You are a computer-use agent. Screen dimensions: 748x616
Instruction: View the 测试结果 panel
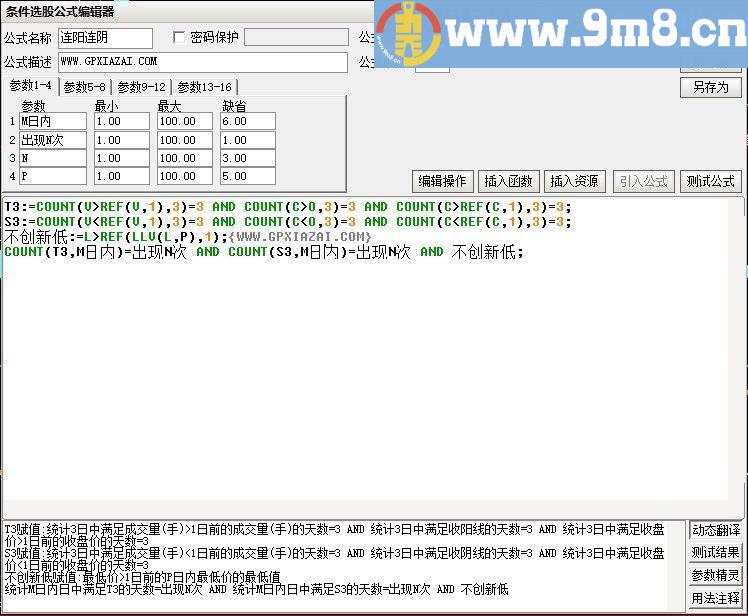click(716, 553)
